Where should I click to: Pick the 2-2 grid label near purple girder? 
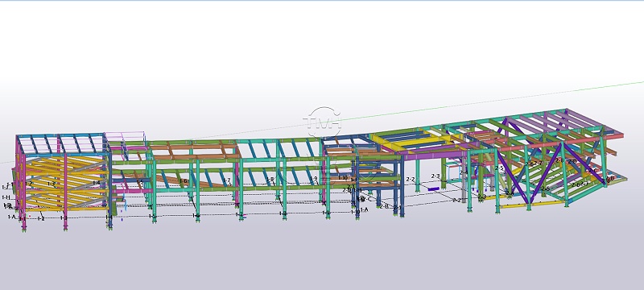pyautogui.click(x=410, y=180)
